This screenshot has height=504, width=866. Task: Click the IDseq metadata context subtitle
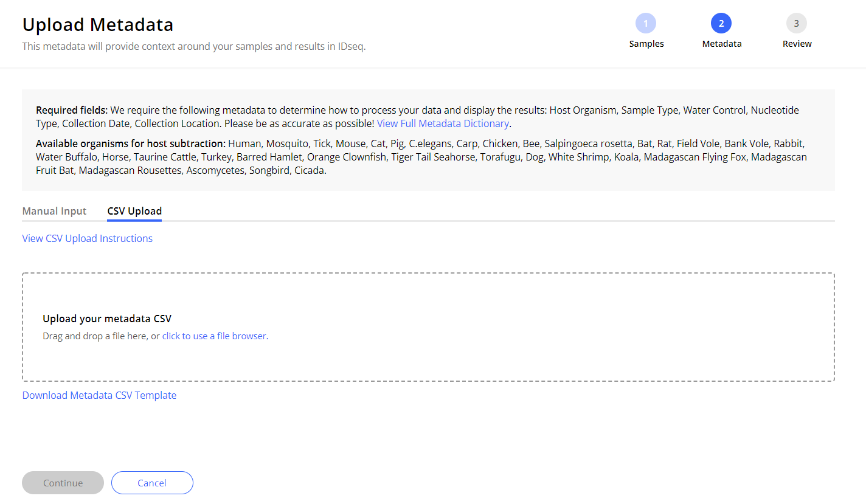tap(194, 46)
